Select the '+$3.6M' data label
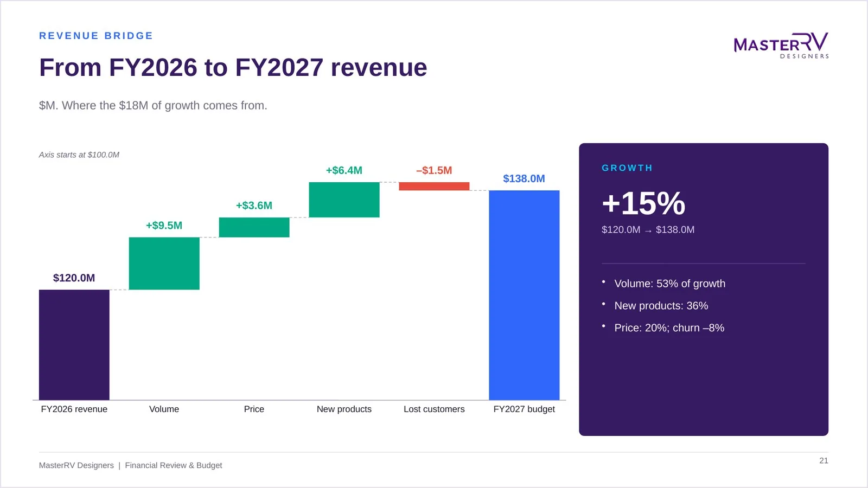868x488 pixels. coord(254,206)
